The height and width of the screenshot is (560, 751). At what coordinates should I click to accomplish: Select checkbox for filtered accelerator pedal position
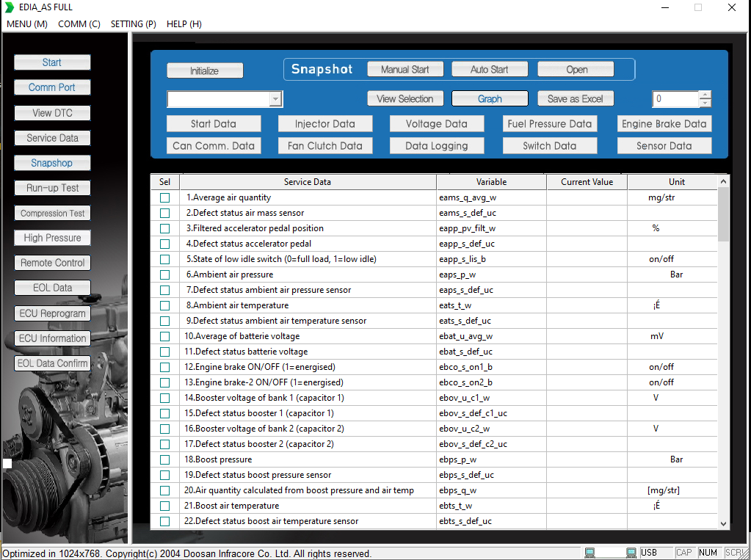pos(164,228)
